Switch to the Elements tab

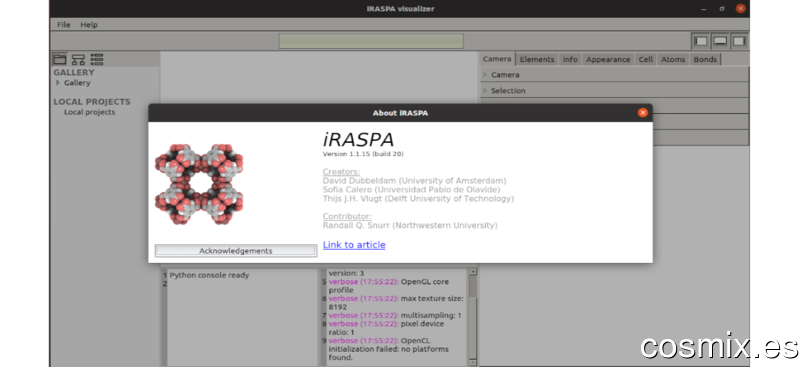pyautogui.click(x=537, y=59)
